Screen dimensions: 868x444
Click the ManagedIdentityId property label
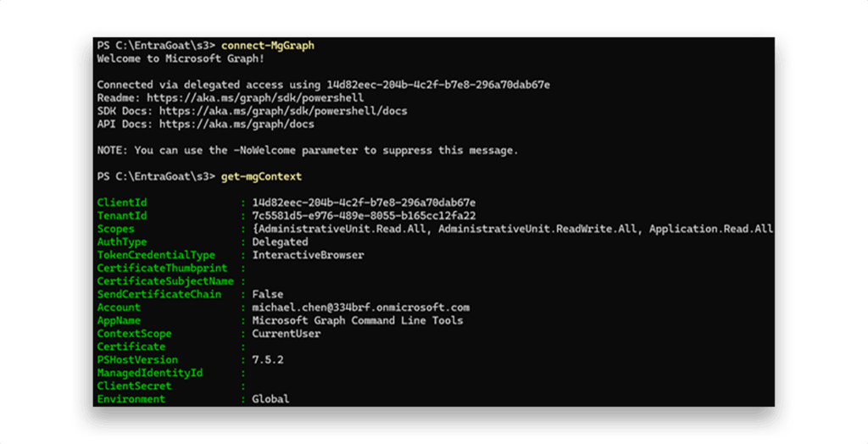click(150, 373)
